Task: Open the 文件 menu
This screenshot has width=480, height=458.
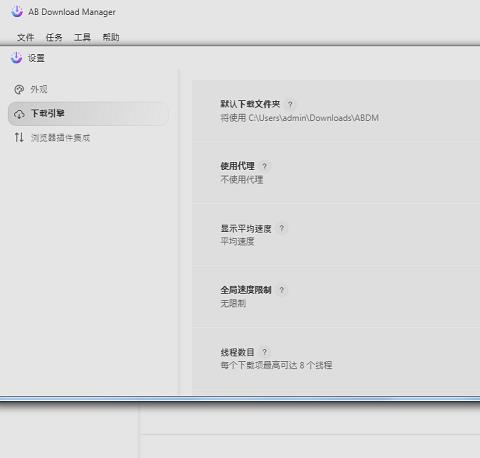Action: coord(26,37)
